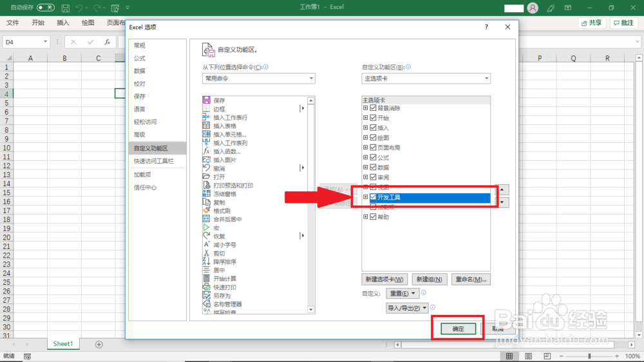Uncheck the 插入 tab checkbox
The width and height of the screenshot is (644, 362).
tap(373, 128)
